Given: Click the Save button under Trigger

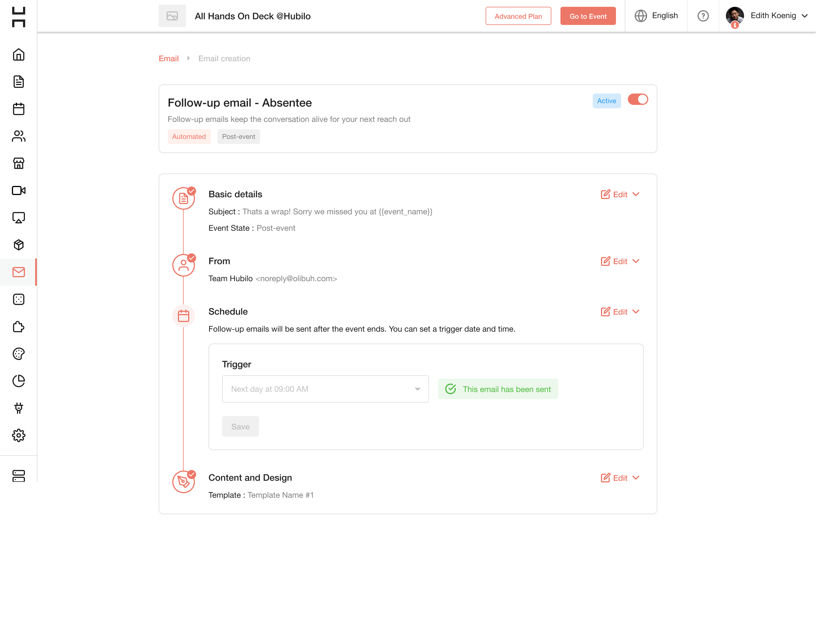Looking at the screenshot, I should [x=241, y=426].
